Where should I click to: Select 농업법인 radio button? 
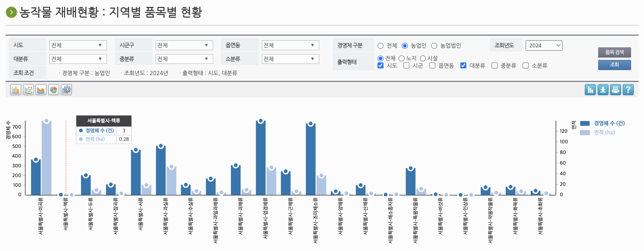[434, 46]
